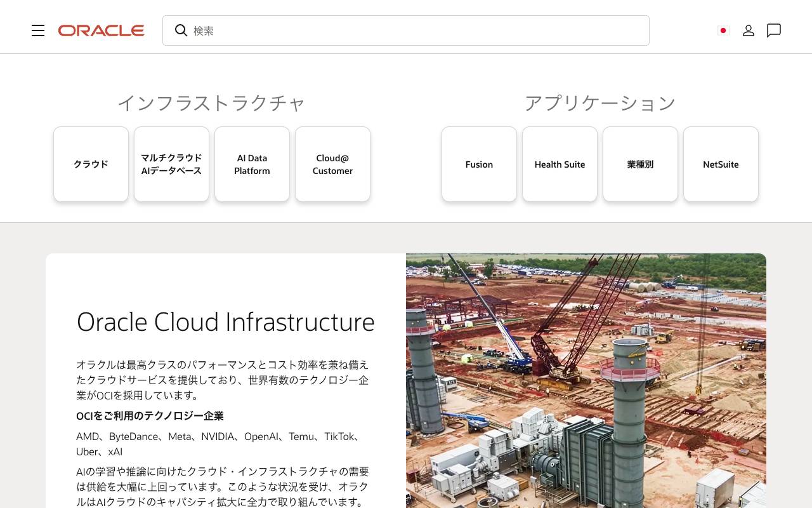This screenshot has width=812, height=508.
Task: Open the Health Suite card
Action: pyautogui.click(x=560, y=164)
